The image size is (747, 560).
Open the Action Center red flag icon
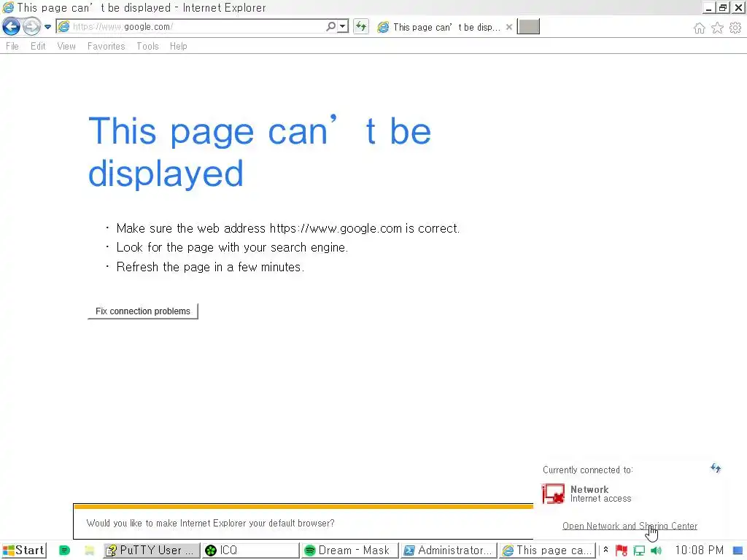[x=622, y=551]
